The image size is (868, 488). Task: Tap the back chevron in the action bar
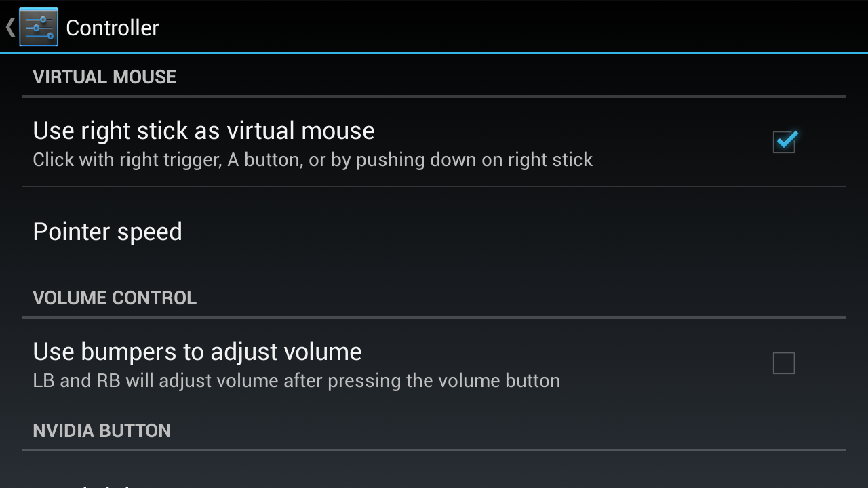tap(10, 27)
